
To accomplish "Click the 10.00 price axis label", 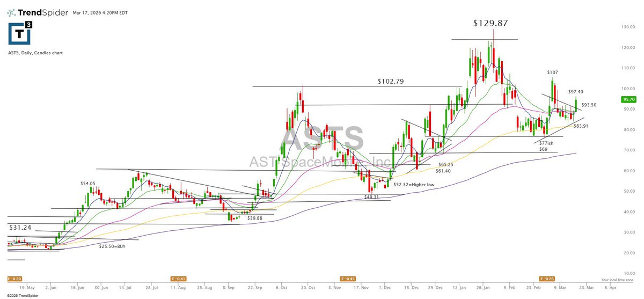I will (x=628, y=273).
